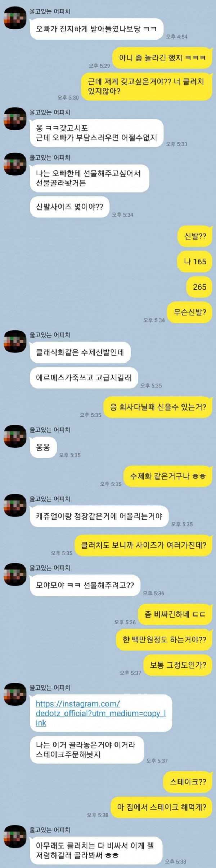216x868 pixels.
Task: Open profile avatar beside the "웅웅" message
Action: point(15,437)
